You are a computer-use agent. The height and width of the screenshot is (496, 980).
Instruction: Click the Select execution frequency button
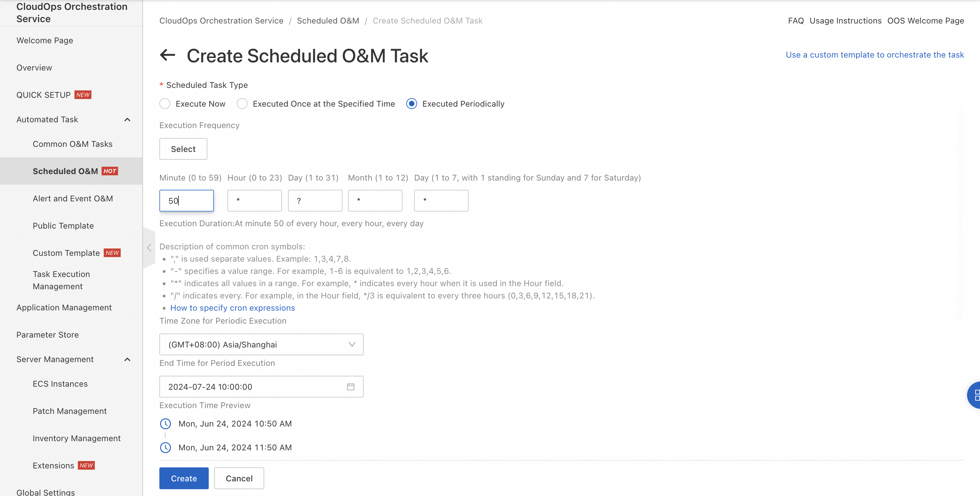[x=183, y=149]
